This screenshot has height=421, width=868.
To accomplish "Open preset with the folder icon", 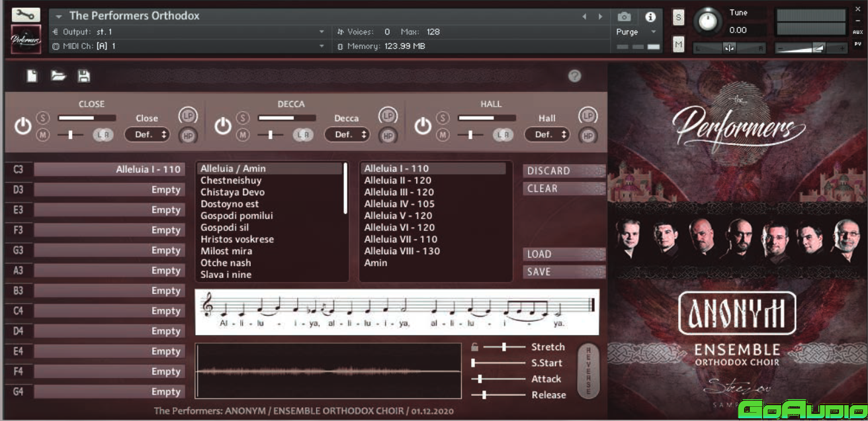I will pyautogui.click(x=59, y=76).
